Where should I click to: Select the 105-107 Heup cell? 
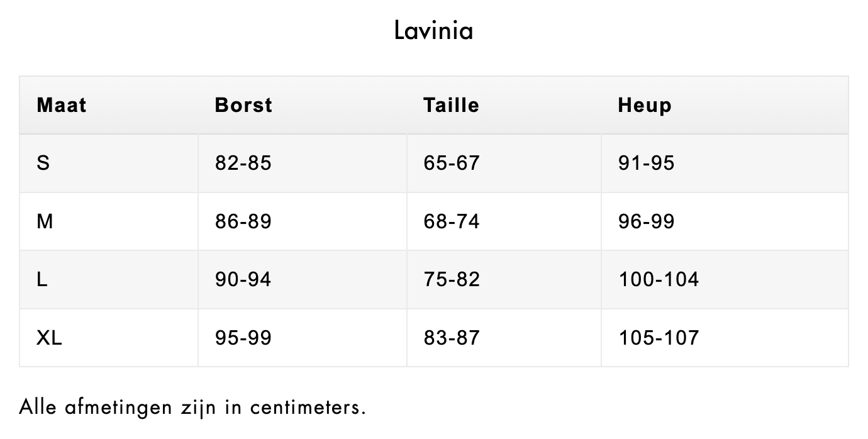(659, 338)
